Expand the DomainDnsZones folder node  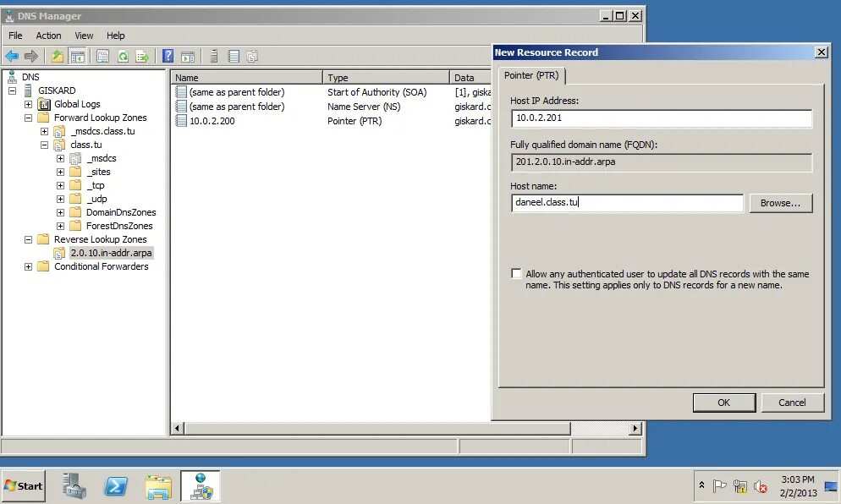61,212
